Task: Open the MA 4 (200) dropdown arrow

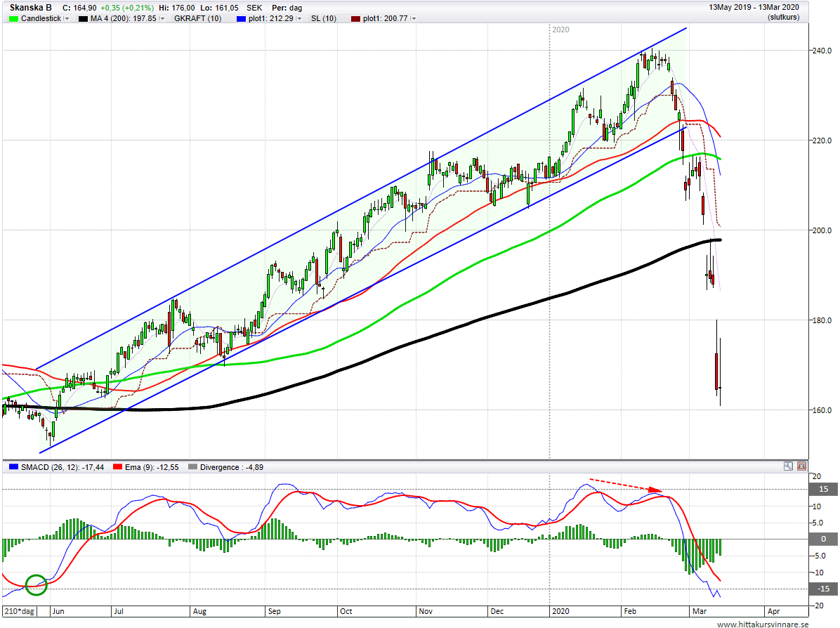Action: pyautogui.click(x=162, y=19)
